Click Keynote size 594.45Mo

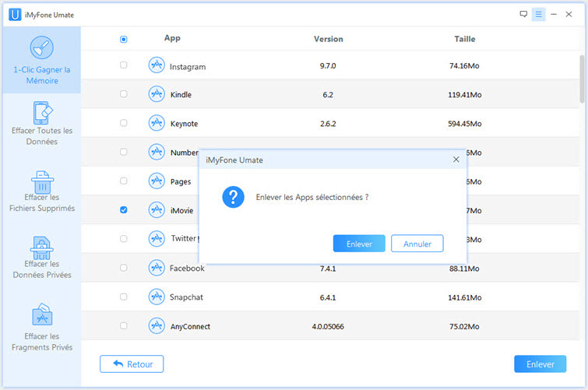(465, 124)
